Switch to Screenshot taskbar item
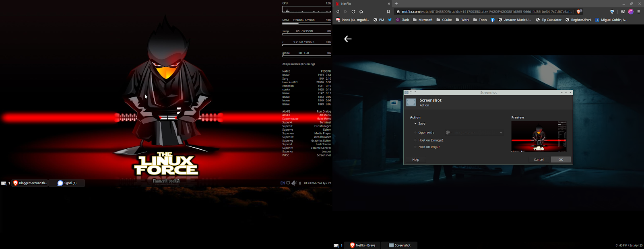644x249 pixels. 399,245
